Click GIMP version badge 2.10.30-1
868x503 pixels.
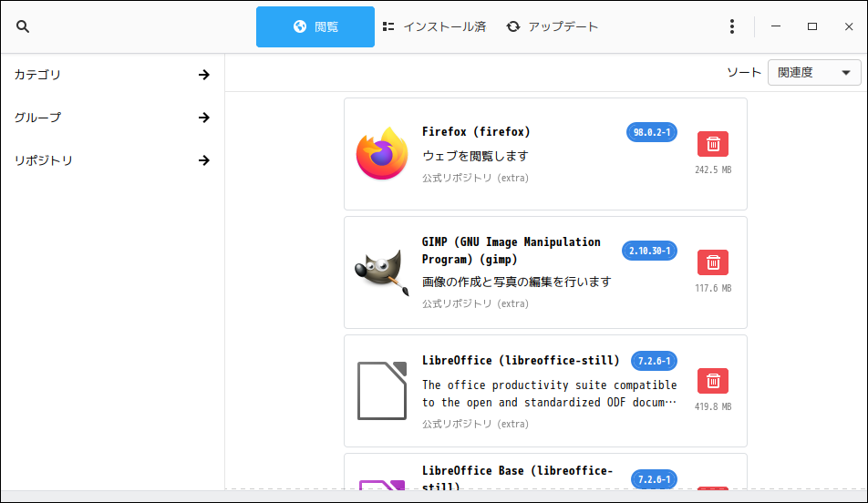pos(649,251)
